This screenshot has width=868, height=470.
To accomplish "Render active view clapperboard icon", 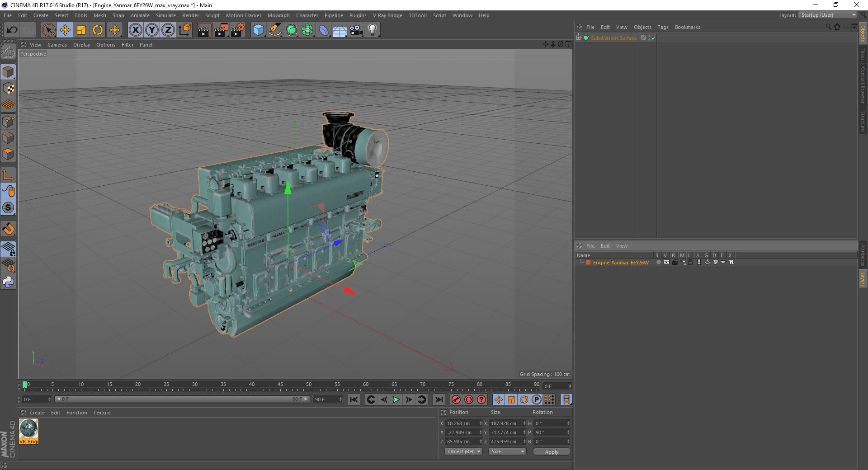I will coord(204,30).
